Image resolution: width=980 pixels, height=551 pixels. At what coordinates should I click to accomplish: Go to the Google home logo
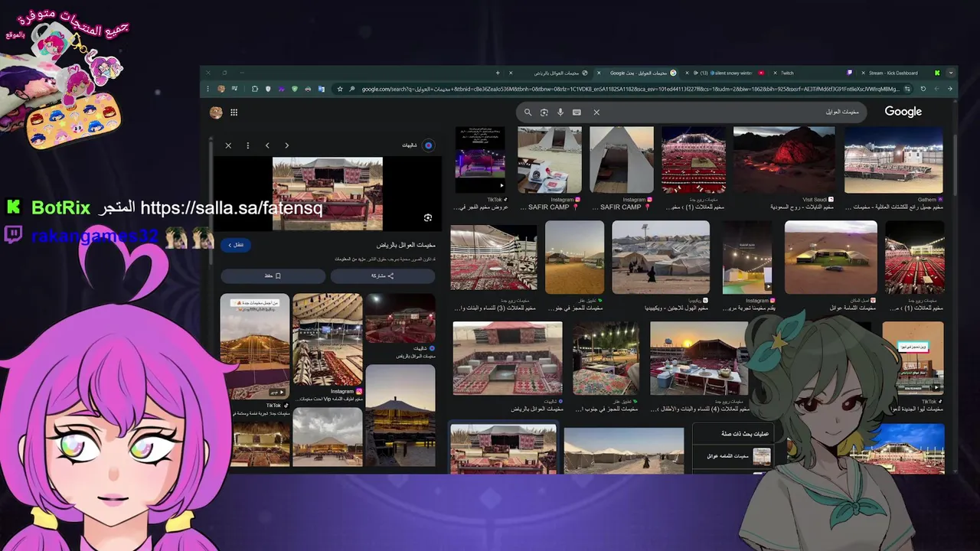pos(903,112)
